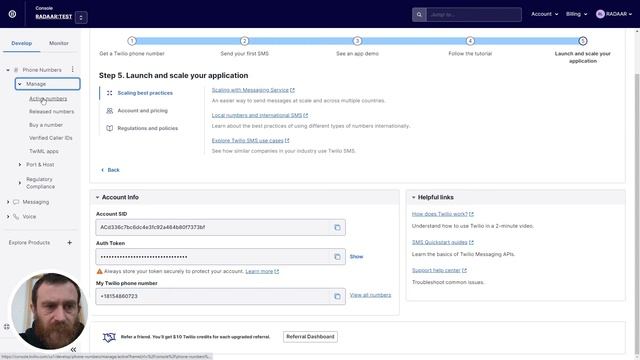
Task: Collapse the sidebar with double-chevron icon
Action: click(73, 350)
